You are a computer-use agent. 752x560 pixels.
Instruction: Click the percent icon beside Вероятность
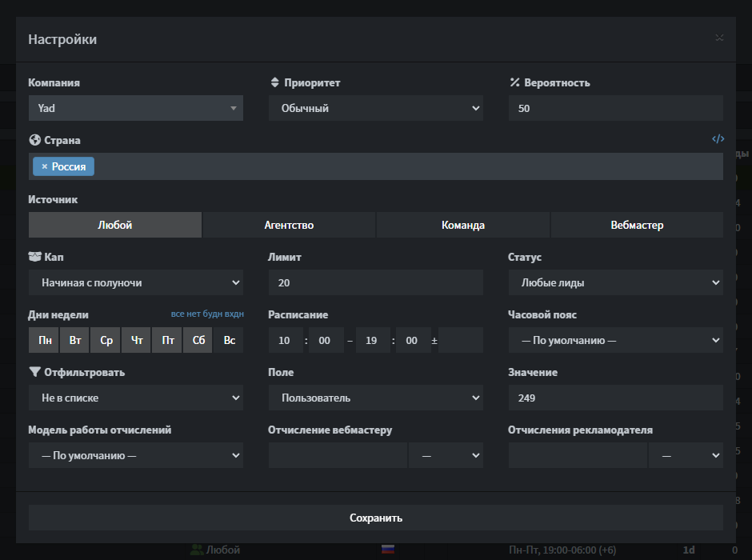(x=514, y=82)
